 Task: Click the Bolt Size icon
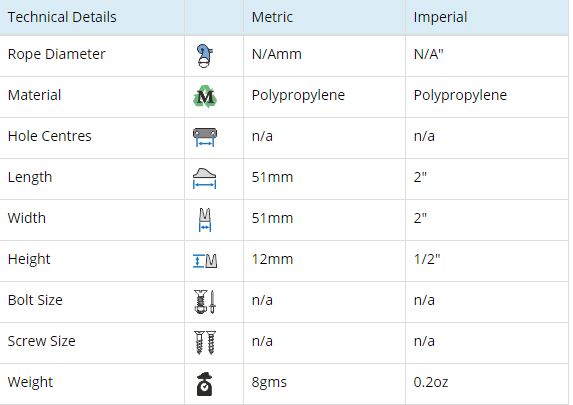click(205, 302)
